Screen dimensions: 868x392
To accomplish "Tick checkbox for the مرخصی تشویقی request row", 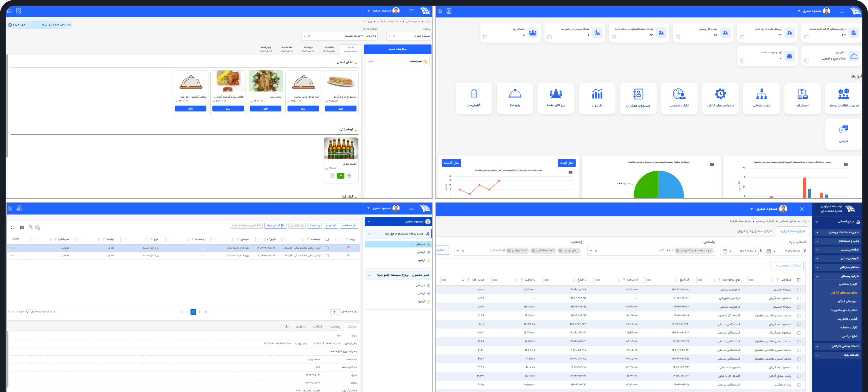I will [799, 298].
